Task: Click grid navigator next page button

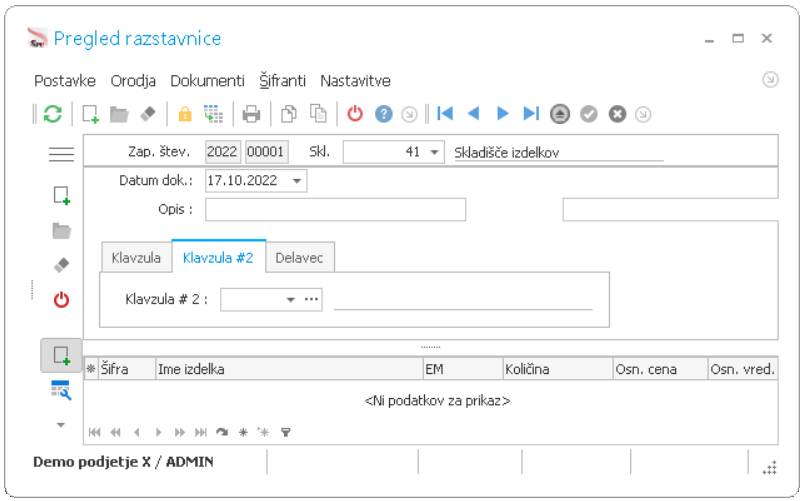Action: click(x=179, y=432)
